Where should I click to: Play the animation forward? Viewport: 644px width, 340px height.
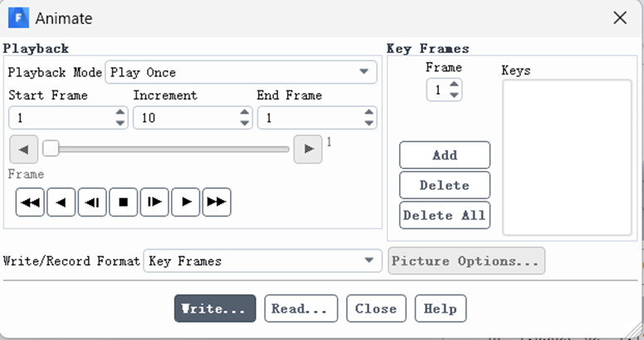click(186, 202)
